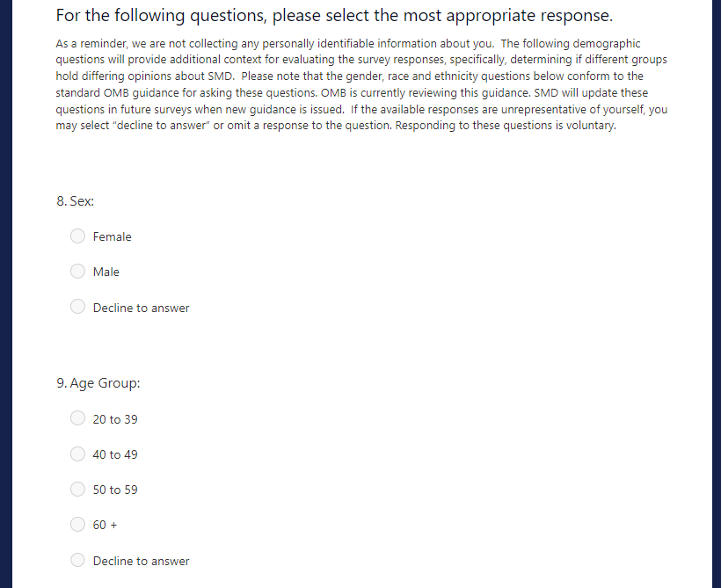
Task: Pick the 20 to 39 radio button
Action: (78, 418)
